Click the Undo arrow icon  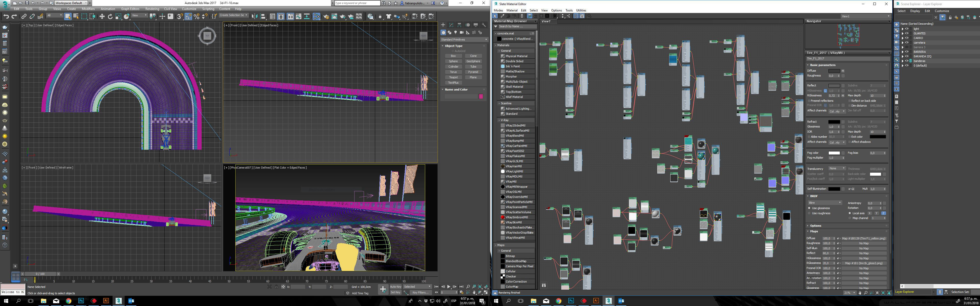[x=6, y=16]
